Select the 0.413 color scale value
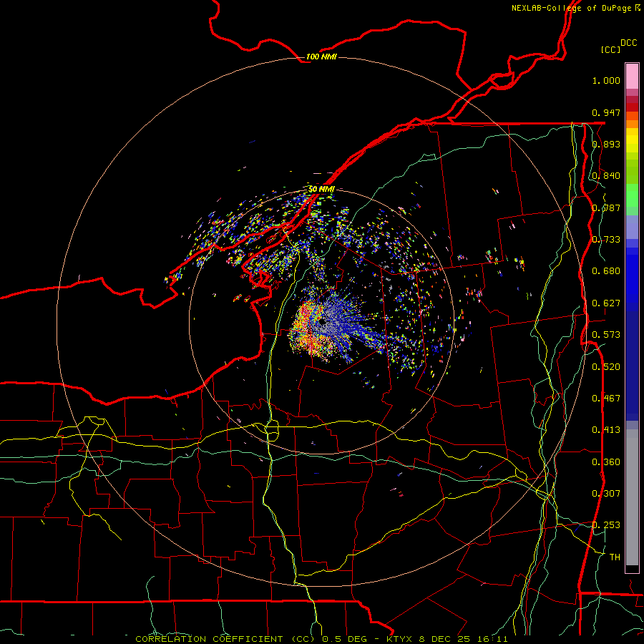 click(606, 430)
